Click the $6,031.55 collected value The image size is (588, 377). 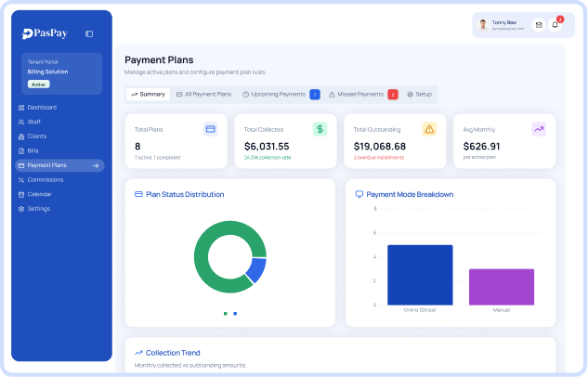coord(267,146)
